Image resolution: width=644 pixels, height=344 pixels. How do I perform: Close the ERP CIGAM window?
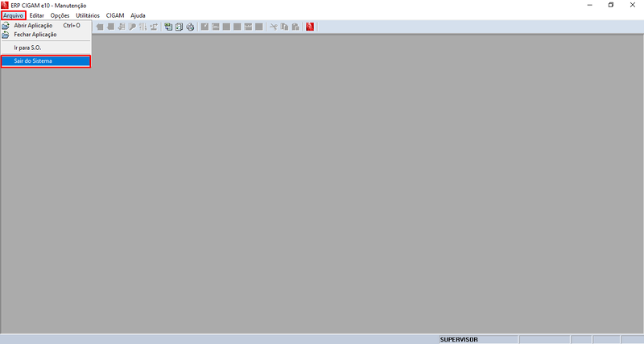coord(633,6)
